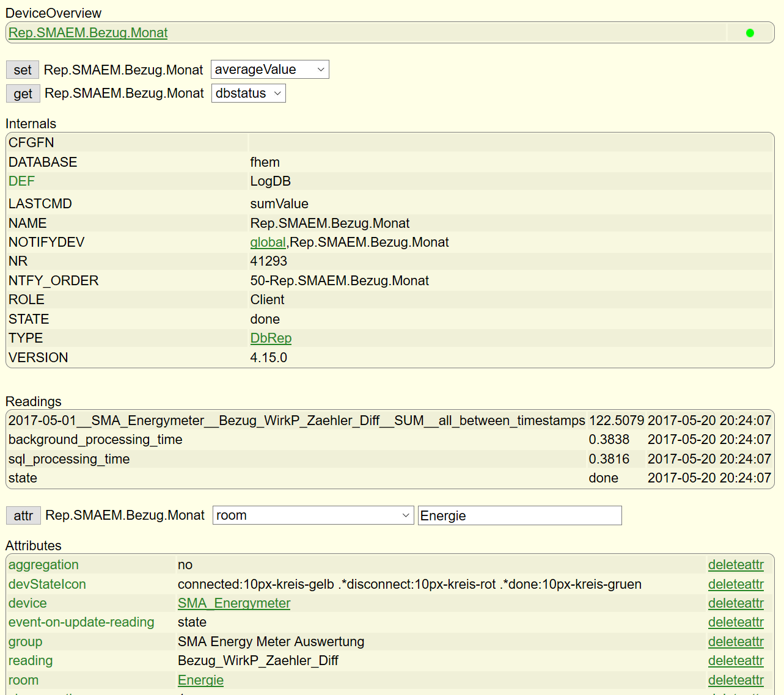Viewport: 784px width, 695px height.
Task: Click deleteattr for group
Action: click(736, 642)
